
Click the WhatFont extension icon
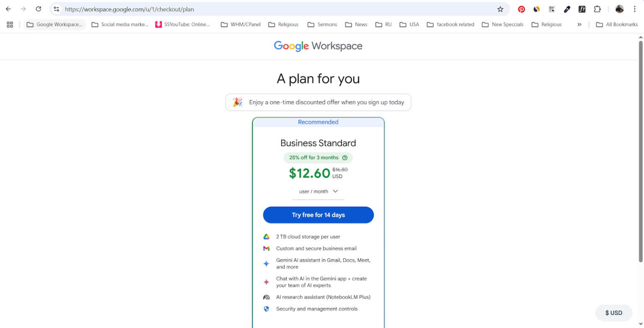(582, 9)
